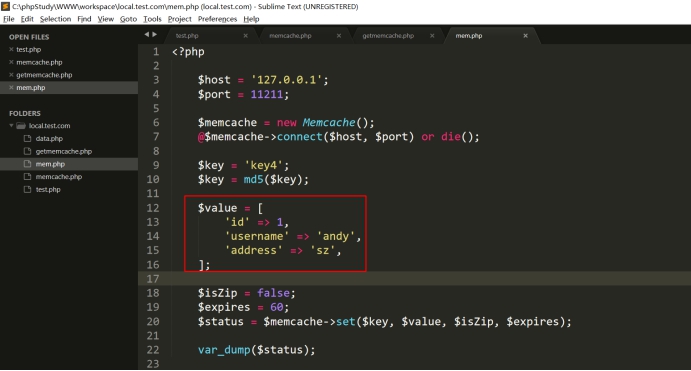691x371 pixels.
Task: Click the connect method call
Action: tap(300, 137)
